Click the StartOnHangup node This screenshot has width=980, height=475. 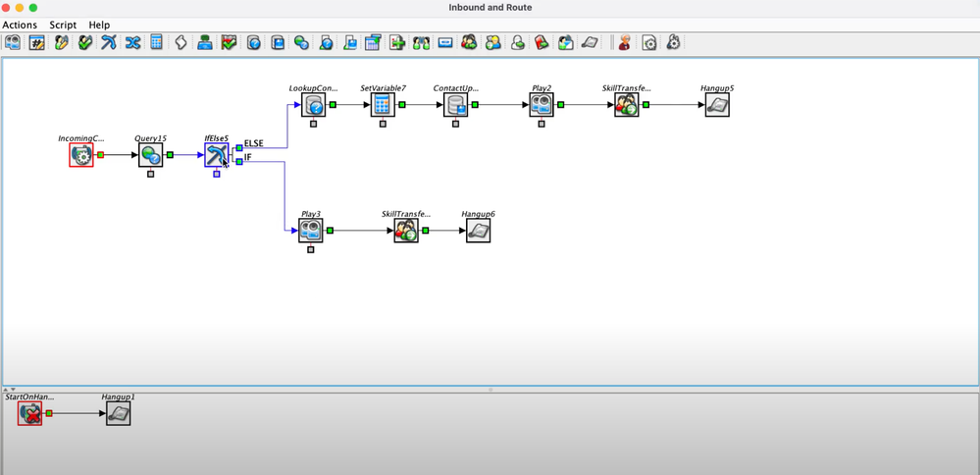tap(30, 413)
